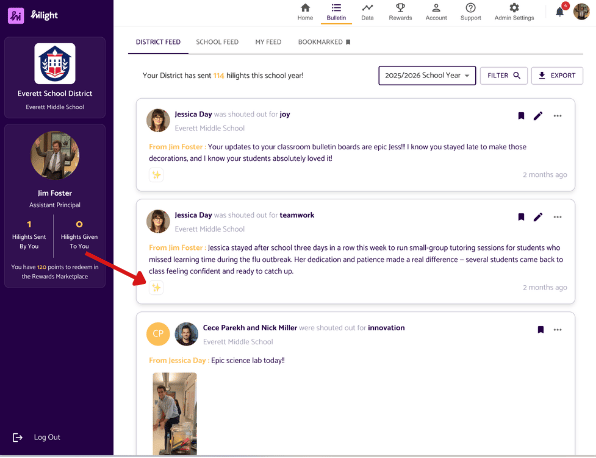Open the Home navigation icon
The image size is (596, 458).
[x=305, y=8]
